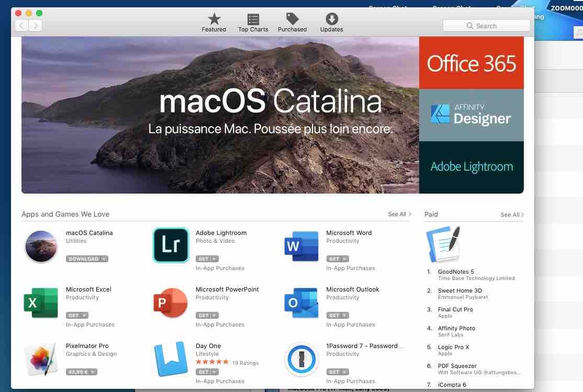Open the Affinity Designer banner tile

(471, 115)
